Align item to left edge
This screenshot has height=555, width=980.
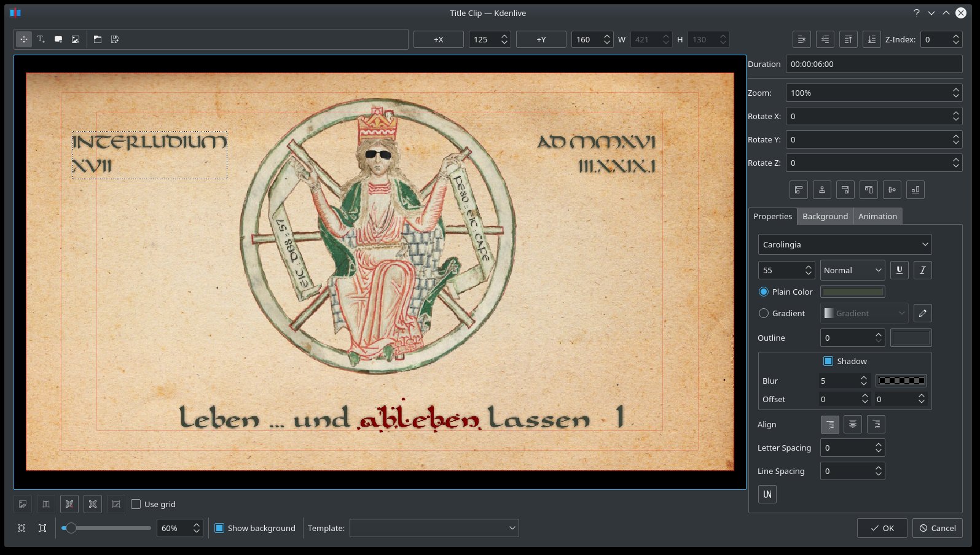click(x=799, y=190)
